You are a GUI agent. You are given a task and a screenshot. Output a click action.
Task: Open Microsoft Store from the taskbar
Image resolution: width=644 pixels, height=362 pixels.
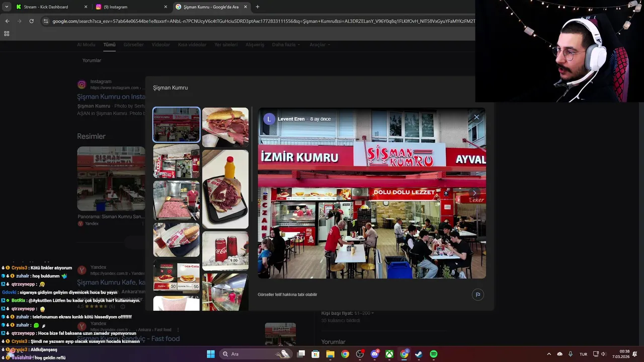pos(315,354)
